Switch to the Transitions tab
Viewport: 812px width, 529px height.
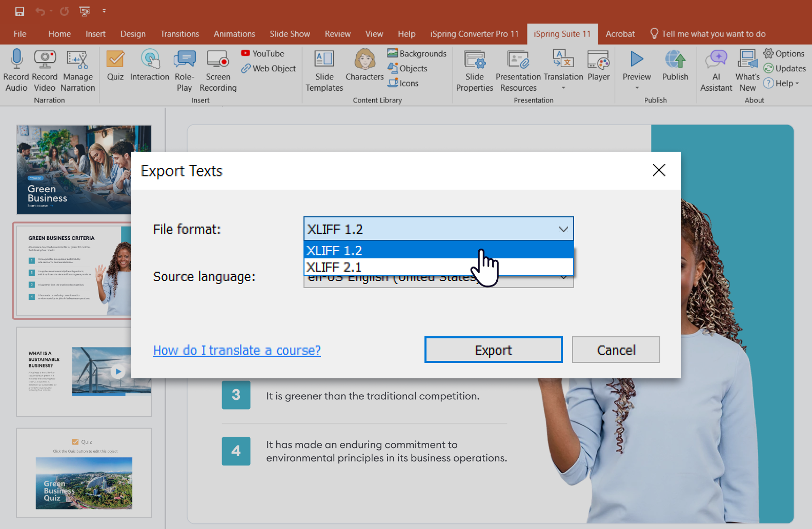click(x=179, y=34)
